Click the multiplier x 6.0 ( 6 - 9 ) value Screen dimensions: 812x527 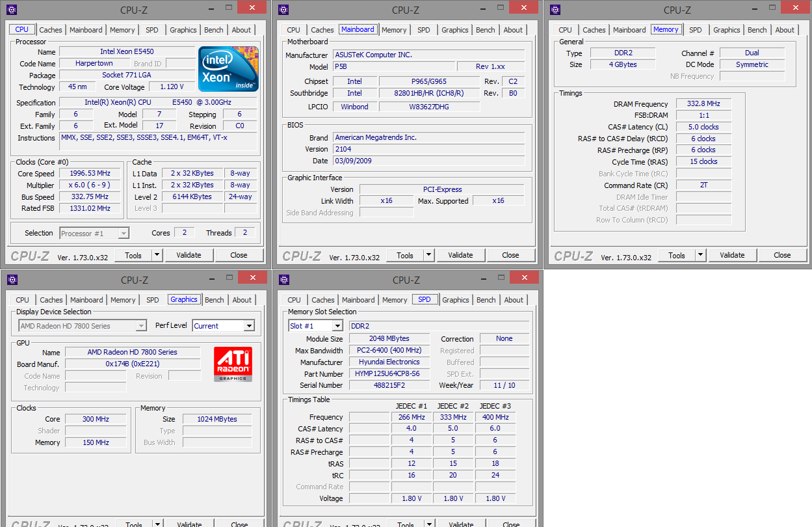[90, 185]
